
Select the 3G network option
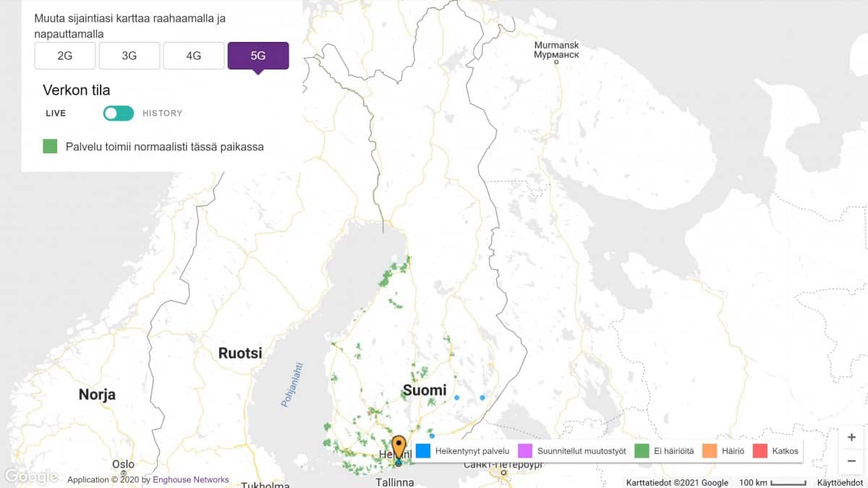(129, 55)
